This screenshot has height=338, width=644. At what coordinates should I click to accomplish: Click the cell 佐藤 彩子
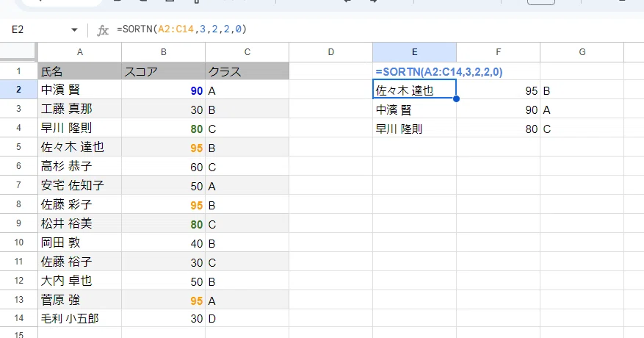click(80, 204)
